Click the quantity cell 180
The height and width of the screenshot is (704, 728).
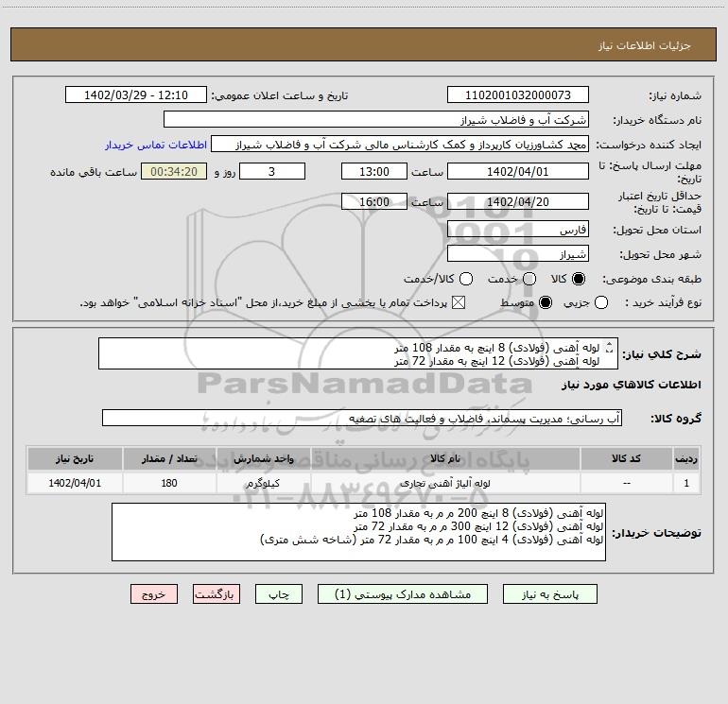[169, 483]
